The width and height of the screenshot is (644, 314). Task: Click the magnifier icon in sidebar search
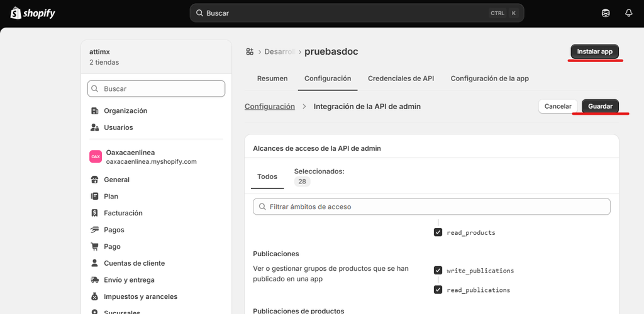(x=95, y=89)
